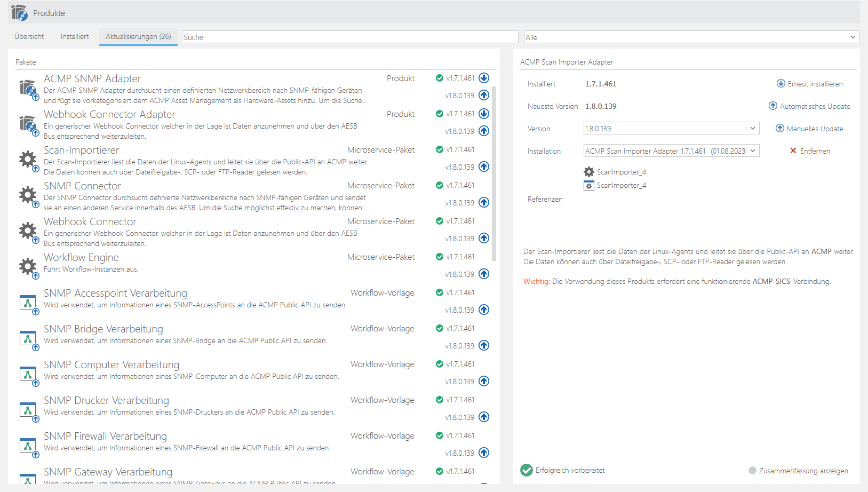Select the SNMP Firewall Verarbeitung title
Image resolution: width=868 pixels, height=492 pixels.
105,436
